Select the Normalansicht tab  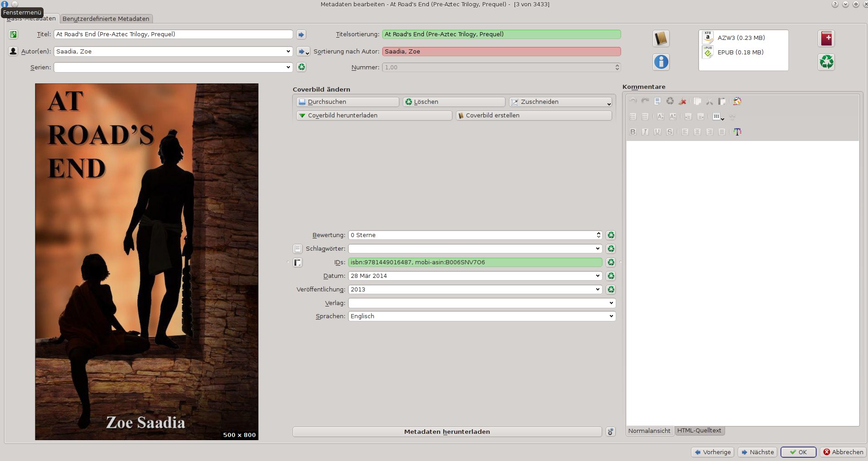649,431
